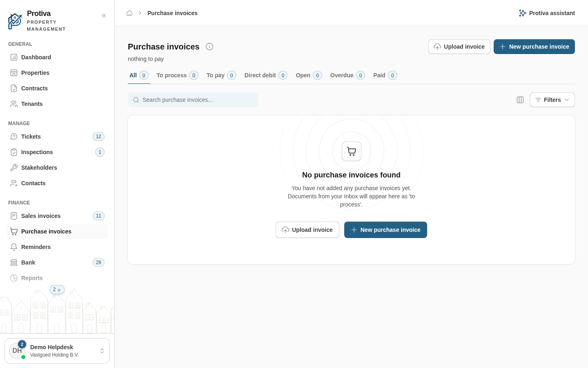
Task: Click Upload invoice in the empty state
Action: pos(307,230)
